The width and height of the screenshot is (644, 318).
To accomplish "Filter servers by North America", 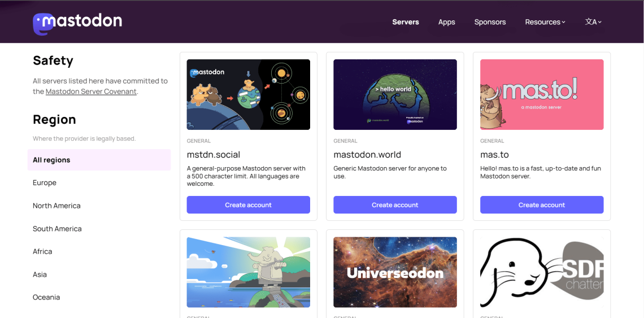I will click(99, 206).
